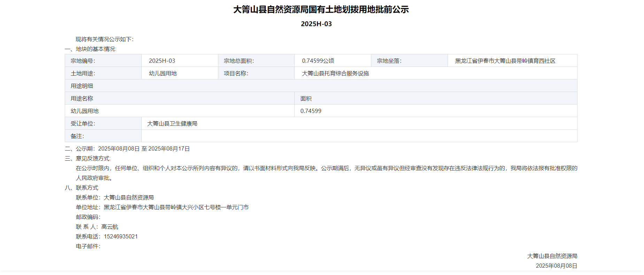Click the label cell 土地用途
This screenshot has height=275, width=644.
(103, 73)
